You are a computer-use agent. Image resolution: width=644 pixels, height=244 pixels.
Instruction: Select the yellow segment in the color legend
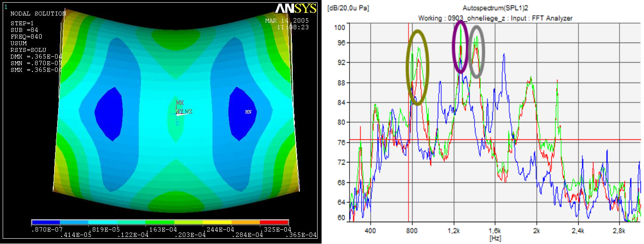click(217, 222)
